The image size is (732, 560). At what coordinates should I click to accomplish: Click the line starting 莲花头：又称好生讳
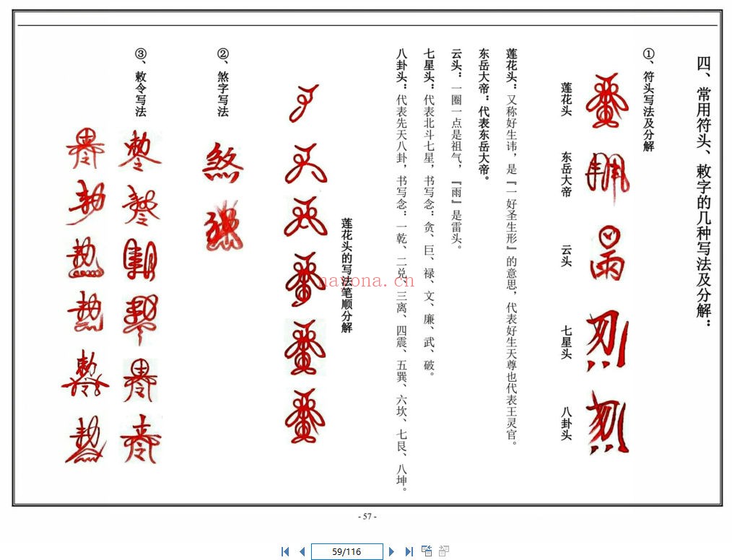pos(511,246)
